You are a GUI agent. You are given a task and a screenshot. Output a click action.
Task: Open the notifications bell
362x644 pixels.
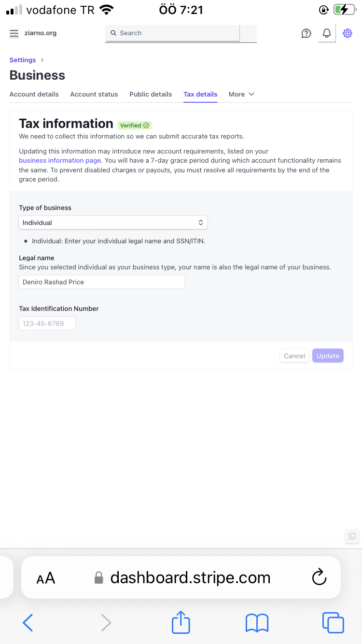(x=327, y=33)
